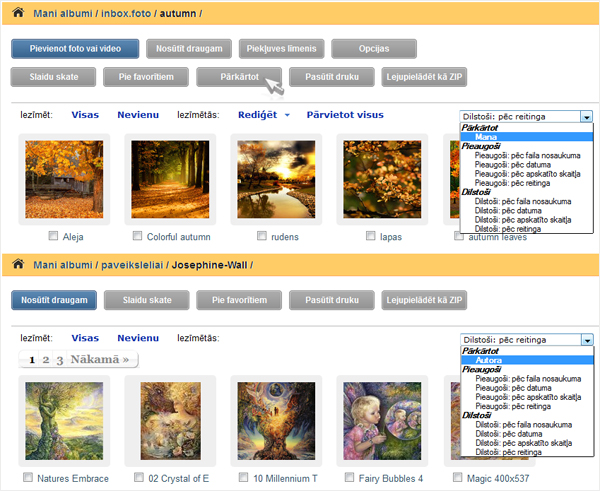Open paveiksleliai breadcrumb link
600x491 pixels.
click(x=132, y=265)
